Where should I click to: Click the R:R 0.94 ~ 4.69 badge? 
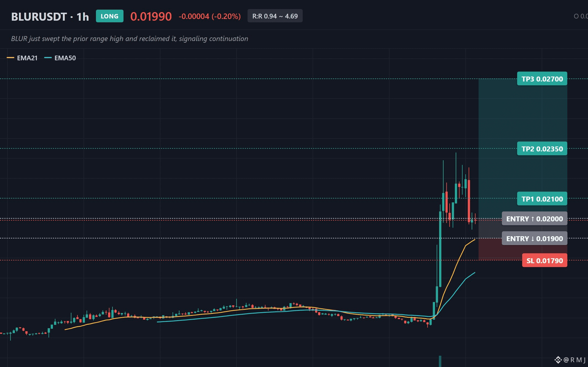coord(275,16)
